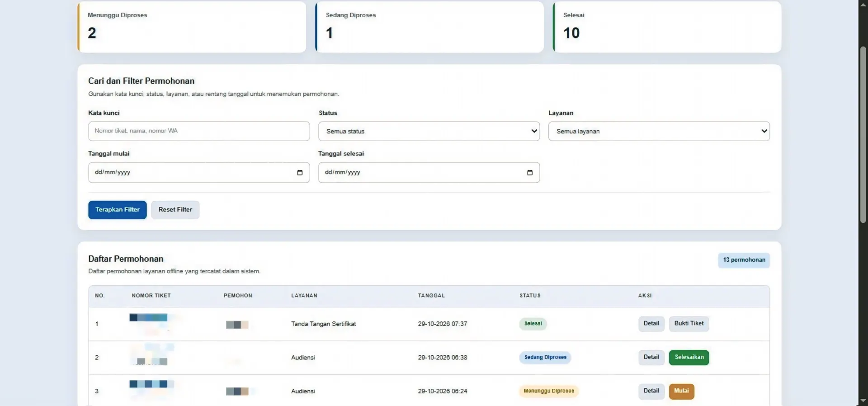This screenshot has width=868, height=406.
Task: Apply filters with Terapkan Filter button
Action: coord(118,210)
